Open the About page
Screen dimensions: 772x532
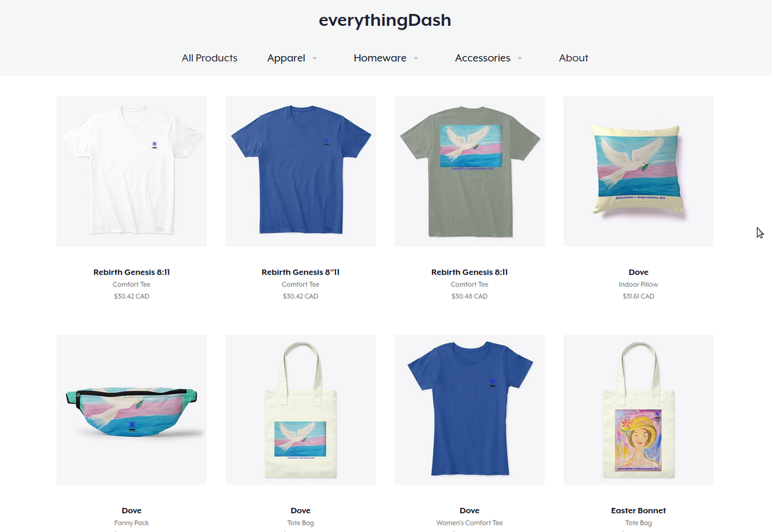[x=574, y=58]
